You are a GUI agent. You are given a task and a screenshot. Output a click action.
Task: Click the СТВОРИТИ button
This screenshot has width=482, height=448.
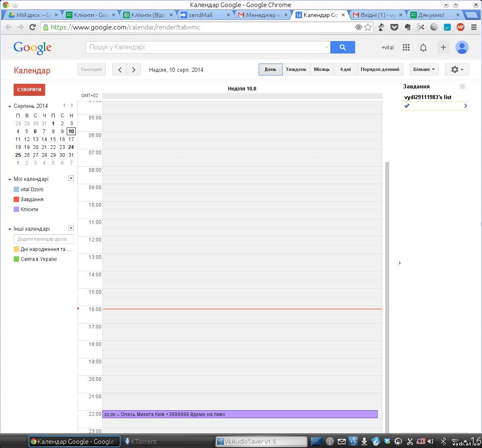click(29, 90)
